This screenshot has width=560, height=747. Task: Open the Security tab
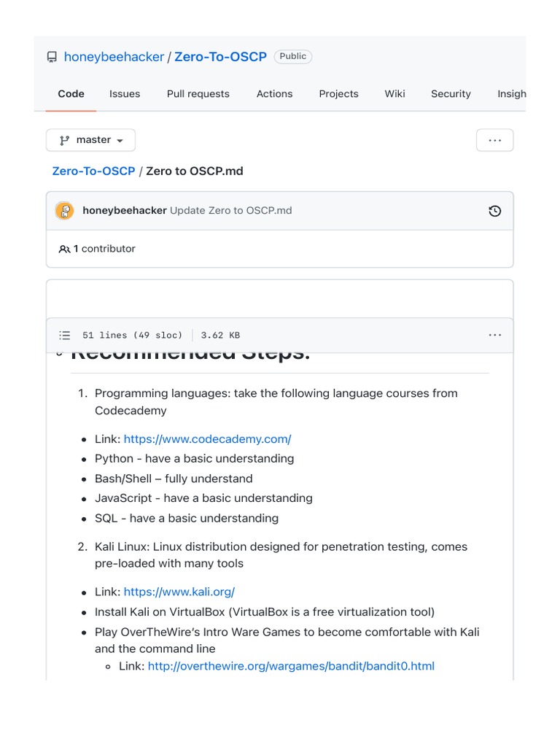[451, 94]
